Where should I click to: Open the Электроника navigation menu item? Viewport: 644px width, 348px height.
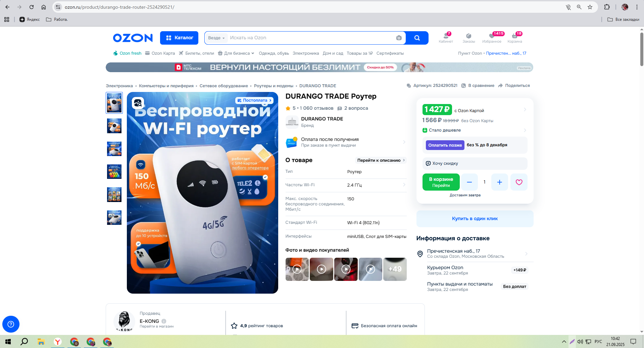pos(306,53)
